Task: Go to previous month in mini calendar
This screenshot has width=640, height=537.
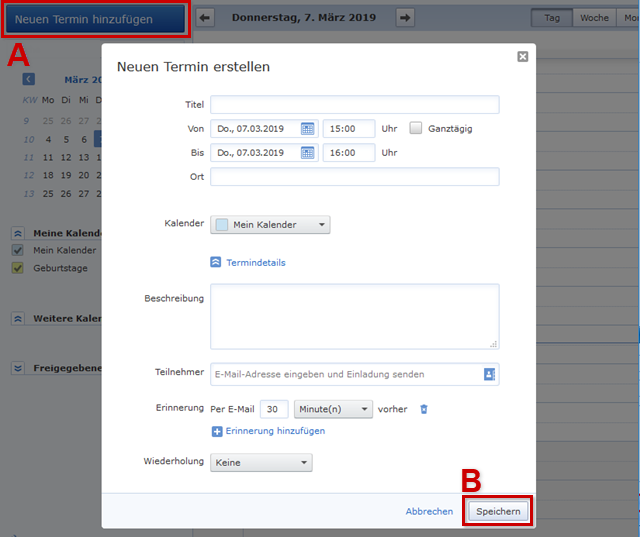Action: coord(29,79)
